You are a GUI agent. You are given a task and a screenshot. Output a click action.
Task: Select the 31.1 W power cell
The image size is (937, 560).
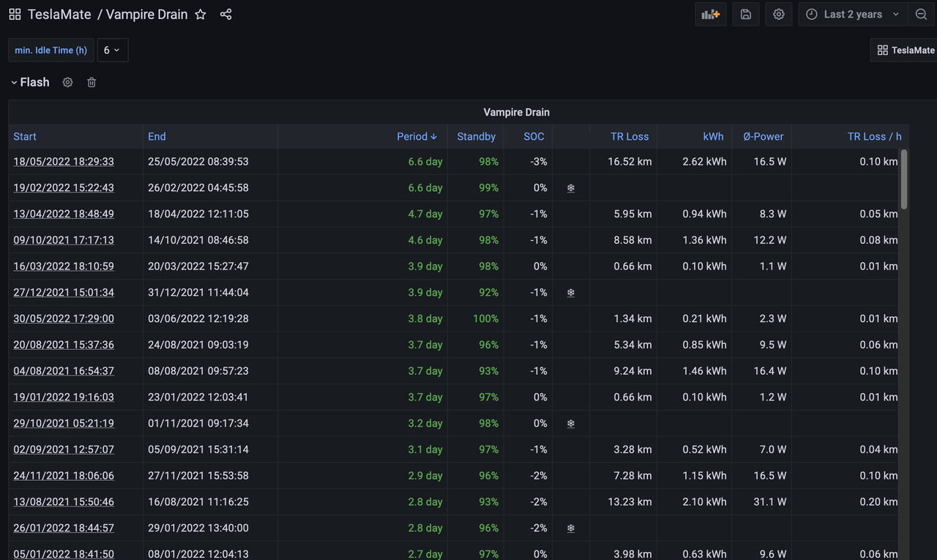click(761, 502)
